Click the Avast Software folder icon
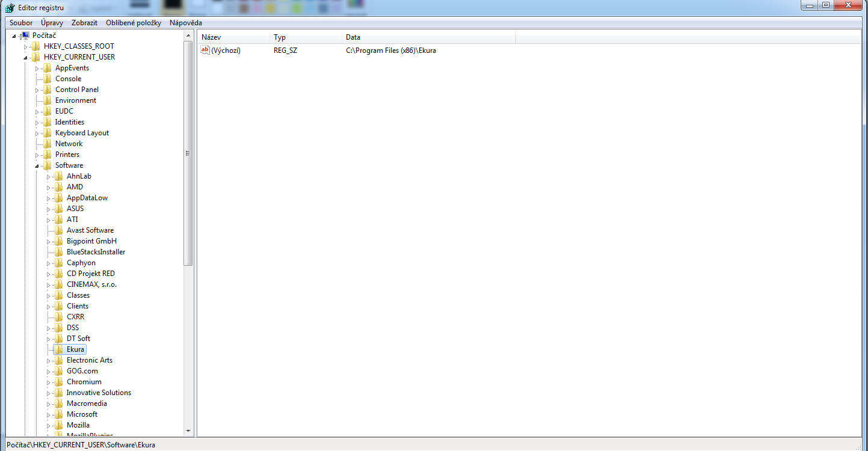 coord(58,230)
